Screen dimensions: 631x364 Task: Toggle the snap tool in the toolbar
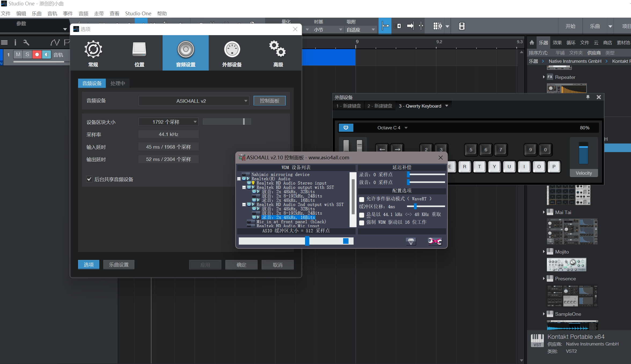(385, 26)
